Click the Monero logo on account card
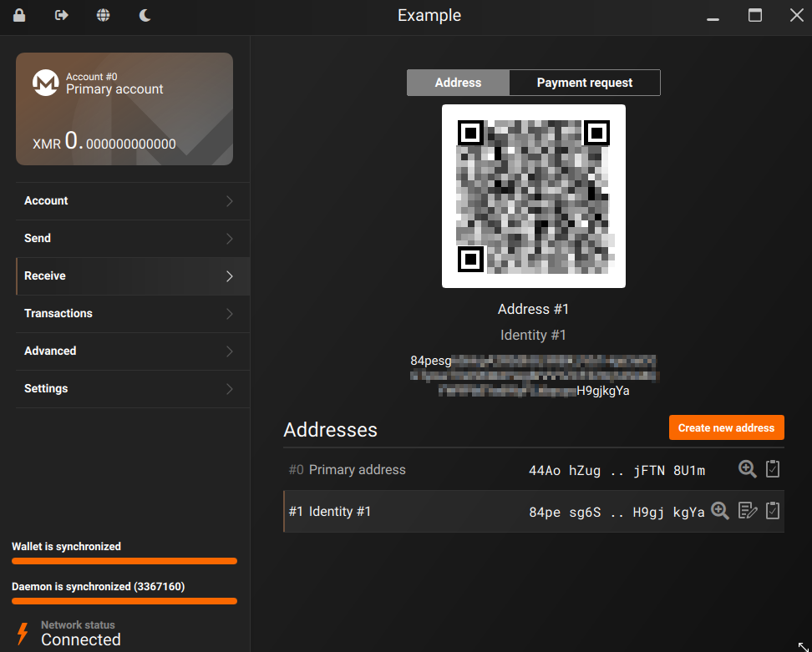 (x=46, y=83)
